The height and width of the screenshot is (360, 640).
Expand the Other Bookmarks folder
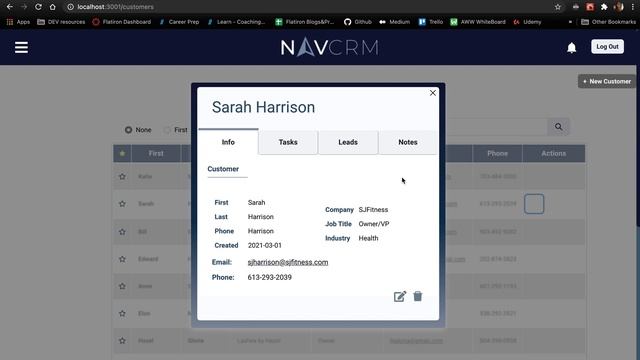(x=608, y=22)
